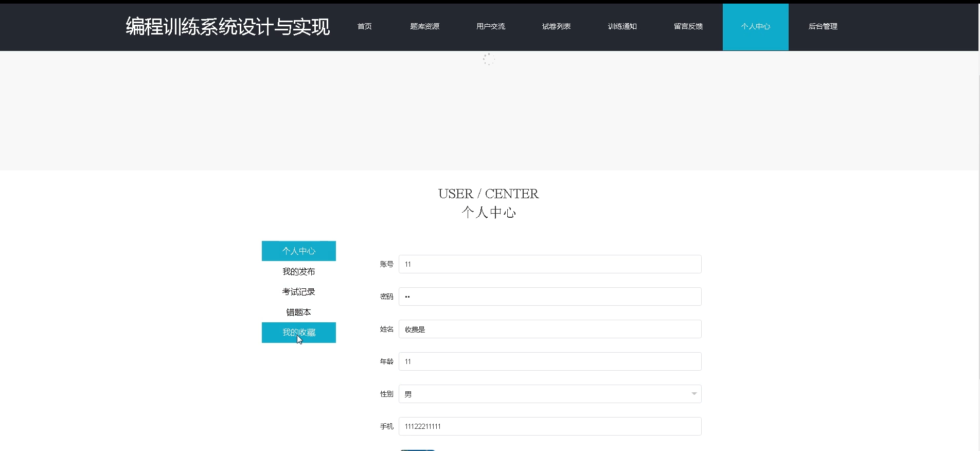
Task: Focus the 姓名 field containing 收费是
Action: pos(550,329)
